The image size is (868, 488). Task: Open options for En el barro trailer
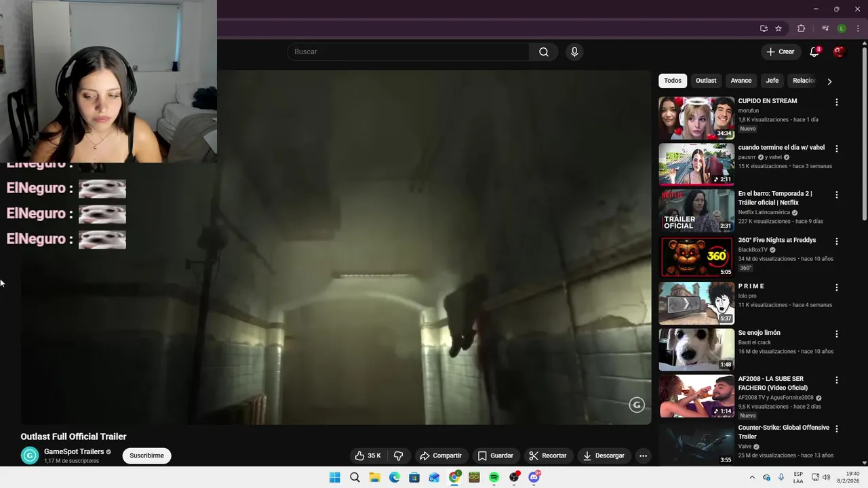click(836, 195)
